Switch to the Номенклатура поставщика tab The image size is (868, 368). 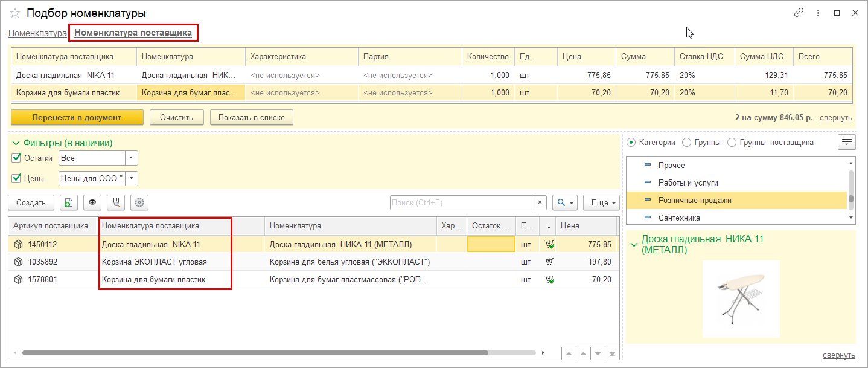[133, 33]
